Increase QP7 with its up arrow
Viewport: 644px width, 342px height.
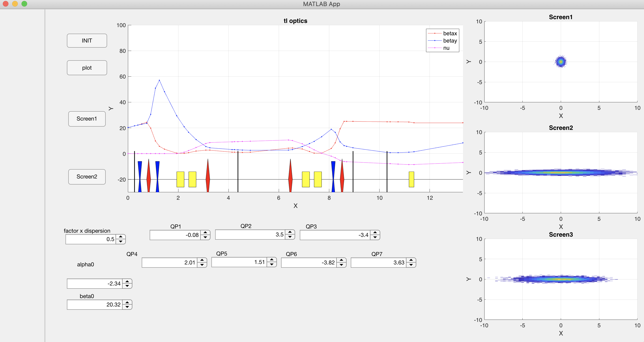411,260
